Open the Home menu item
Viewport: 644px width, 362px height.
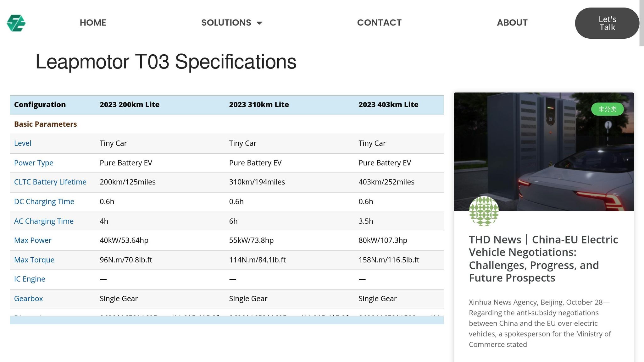93,23
